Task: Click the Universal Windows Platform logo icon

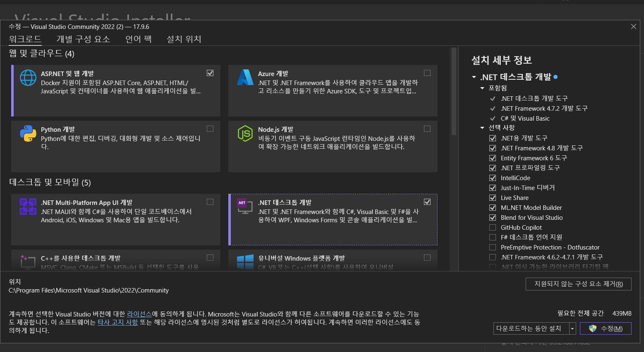Action: click(245, 262)
